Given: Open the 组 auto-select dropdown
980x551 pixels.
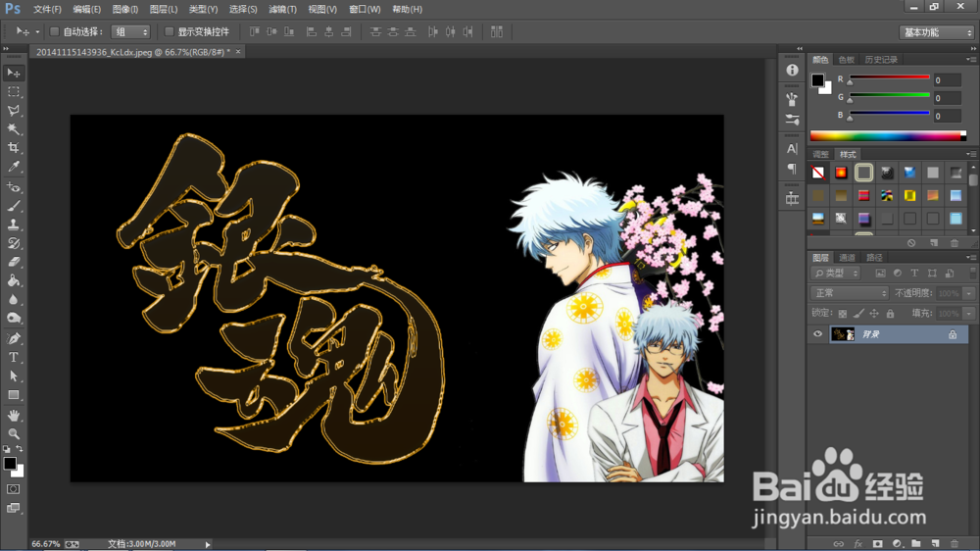Looking at the screenshot, I should coord(130,32).
